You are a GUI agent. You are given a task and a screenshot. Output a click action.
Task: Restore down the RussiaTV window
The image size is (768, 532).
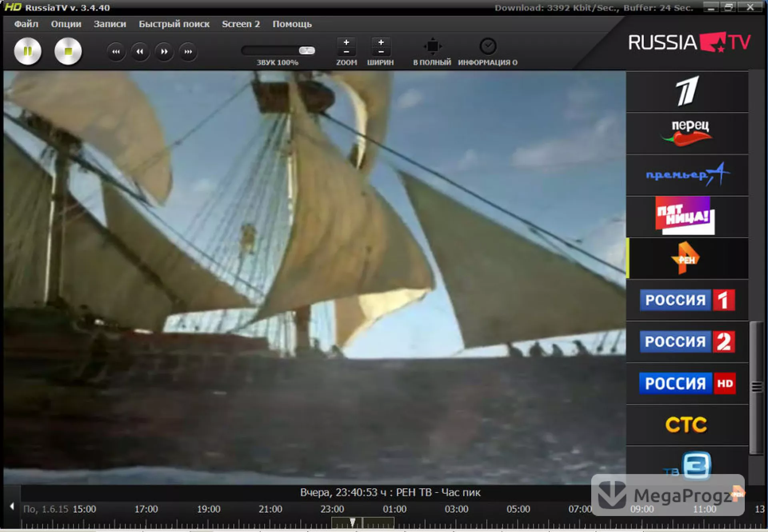click(728, 8)
